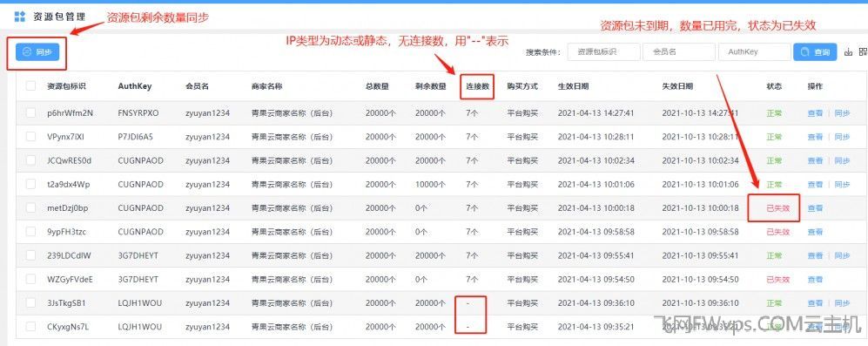Click the blue 同步 sync button
The image size is (868, 346).
coord(37,52)
